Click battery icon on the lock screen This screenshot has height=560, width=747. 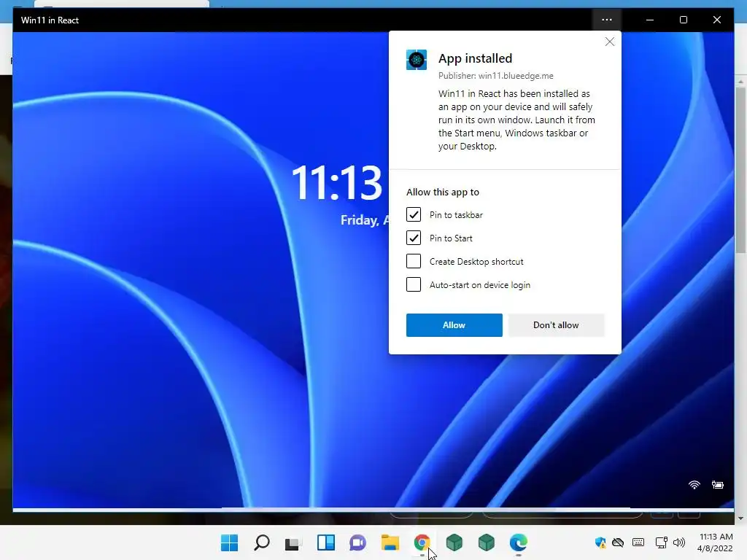click(x=718, y=485)
